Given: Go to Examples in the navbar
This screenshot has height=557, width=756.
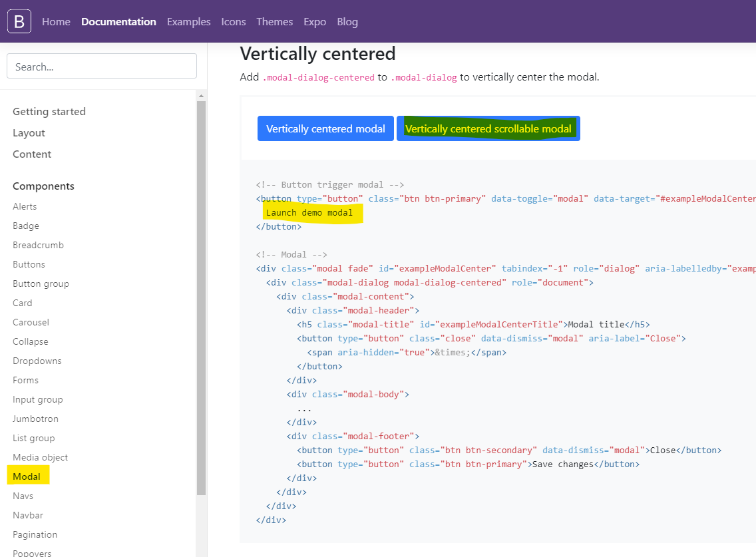Looking at the screenshot, I should coord(188,22).
